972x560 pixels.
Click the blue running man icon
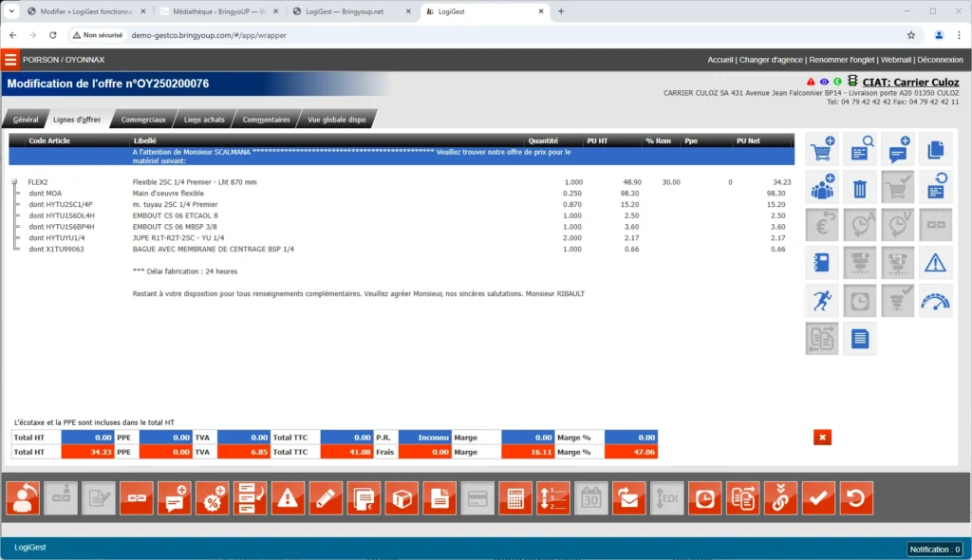click(822, 300)
